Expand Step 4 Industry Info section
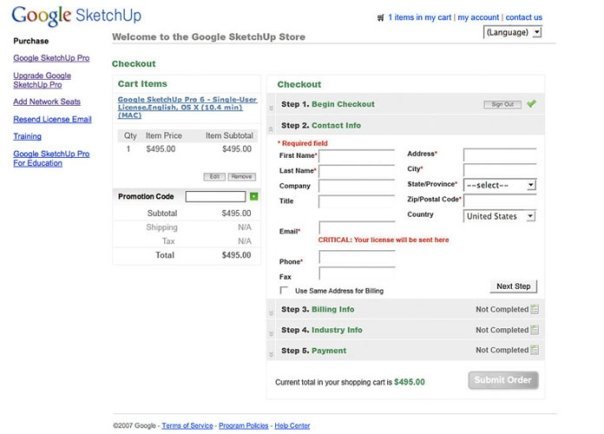 pyautogui.click(x=406, y=330)
